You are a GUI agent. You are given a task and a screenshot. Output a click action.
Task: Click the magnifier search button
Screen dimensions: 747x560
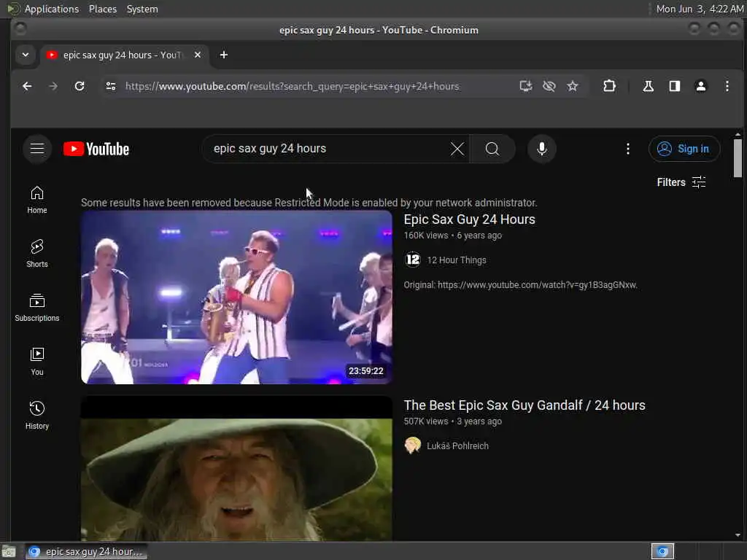click(x=492, y=149)
